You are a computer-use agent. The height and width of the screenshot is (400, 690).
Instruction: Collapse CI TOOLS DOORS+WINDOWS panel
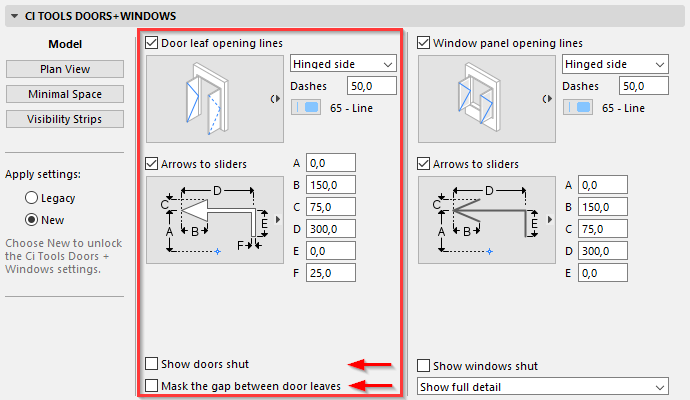(15, 16)
